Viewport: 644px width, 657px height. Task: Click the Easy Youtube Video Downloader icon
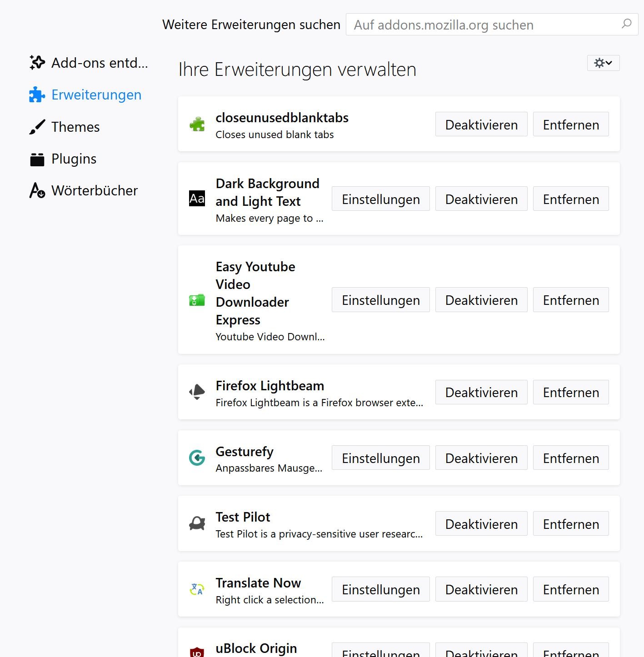tap(197, 300)
